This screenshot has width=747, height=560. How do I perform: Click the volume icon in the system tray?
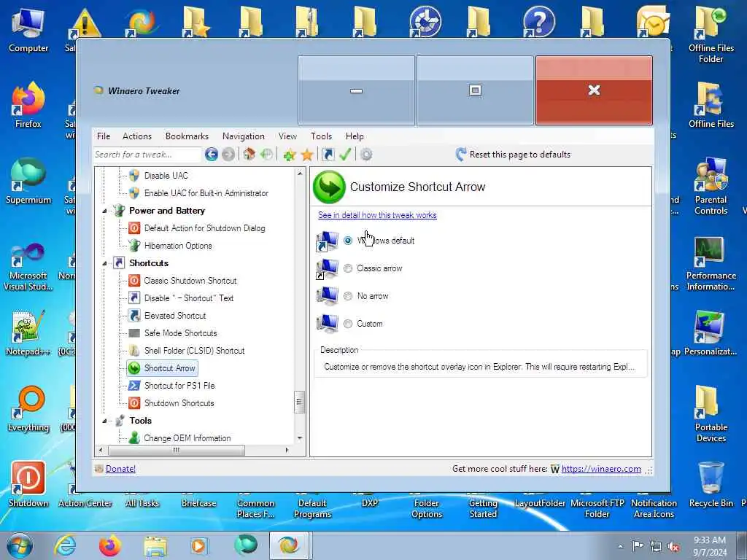(673, 547)
